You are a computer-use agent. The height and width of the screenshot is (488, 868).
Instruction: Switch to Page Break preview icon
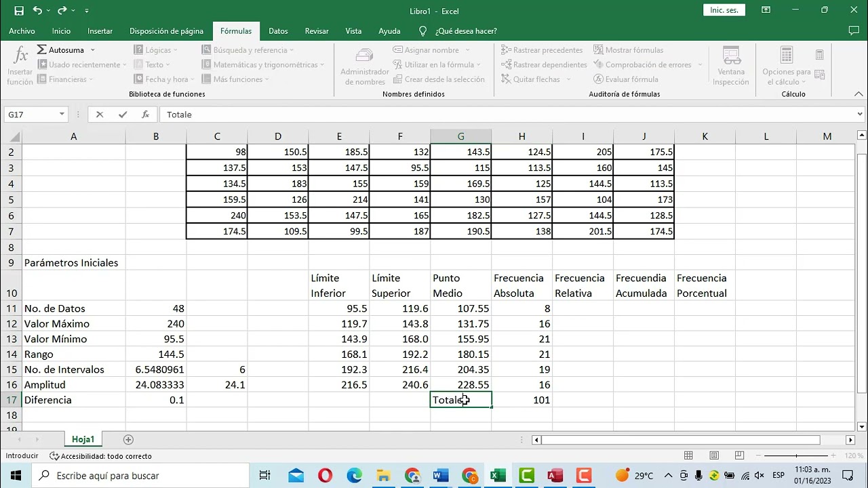click(x=740, y=455)
